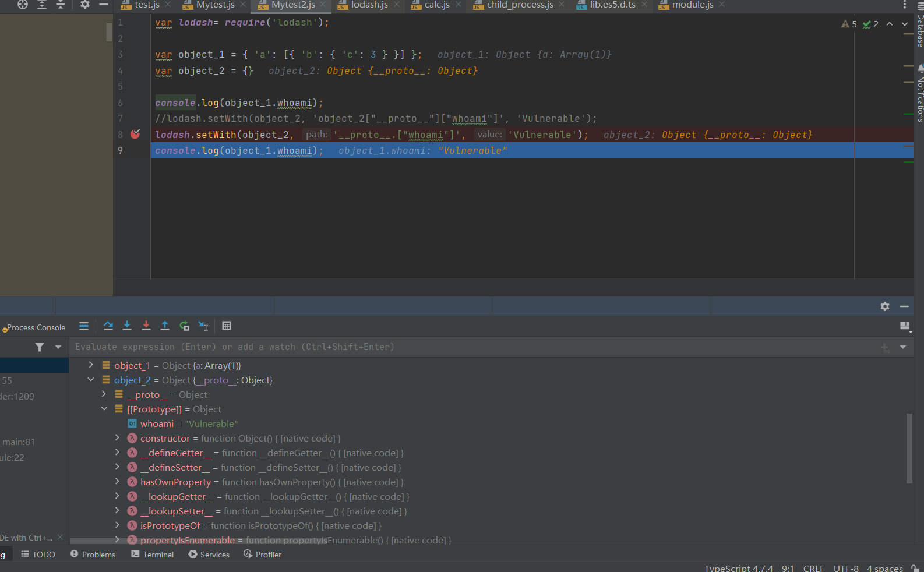Open the Notifications side panel
This screenshot has width=924, height=572.
coord(919,93)
